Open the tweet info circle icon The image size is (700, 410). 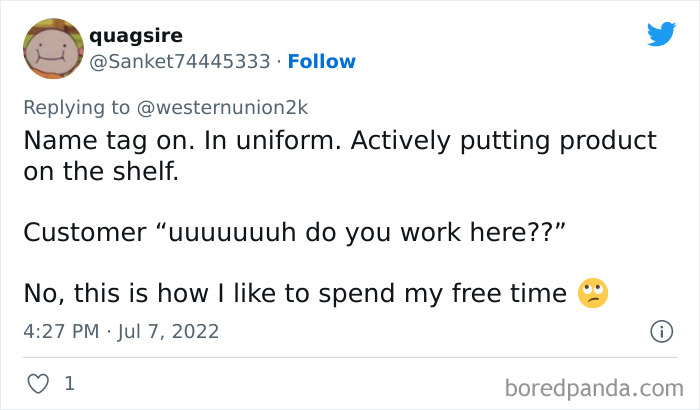point(660,330)
